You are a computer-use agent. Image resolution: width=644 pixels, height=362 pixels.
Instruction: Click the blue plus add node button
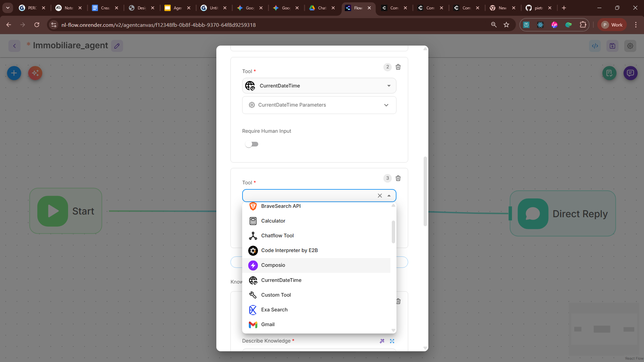coord(14,73)
